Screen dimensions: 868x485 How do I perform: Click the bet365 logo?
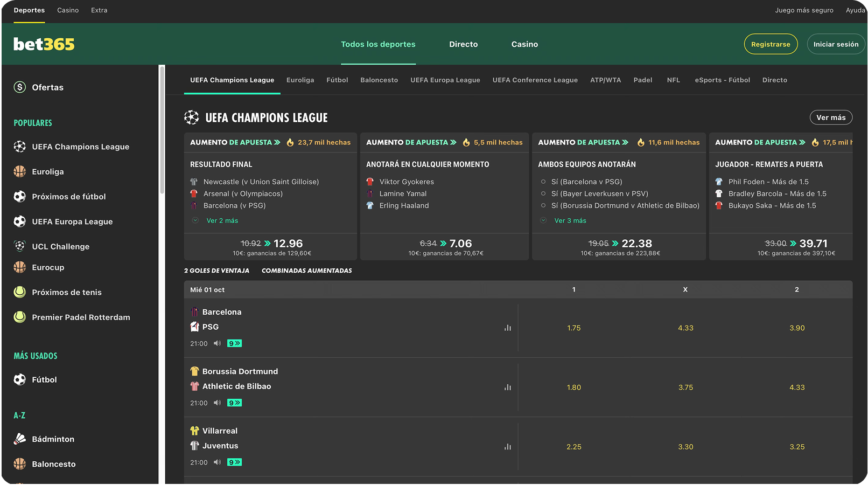44,44
